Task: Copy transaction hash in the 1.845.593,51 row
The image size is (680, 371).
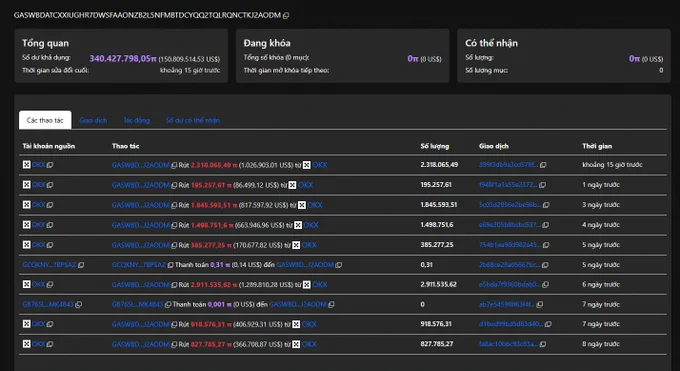Action: coord(546,205)
